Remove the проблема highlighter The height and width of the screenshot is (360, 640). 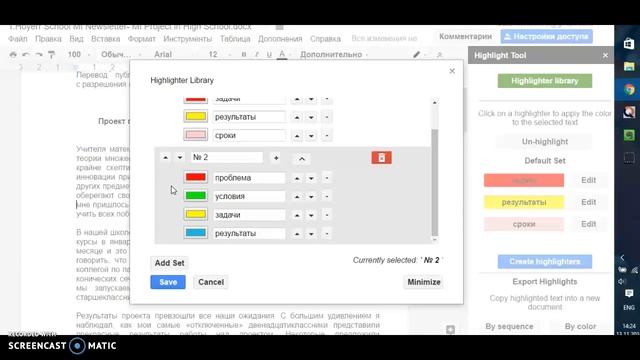point(327,178)
